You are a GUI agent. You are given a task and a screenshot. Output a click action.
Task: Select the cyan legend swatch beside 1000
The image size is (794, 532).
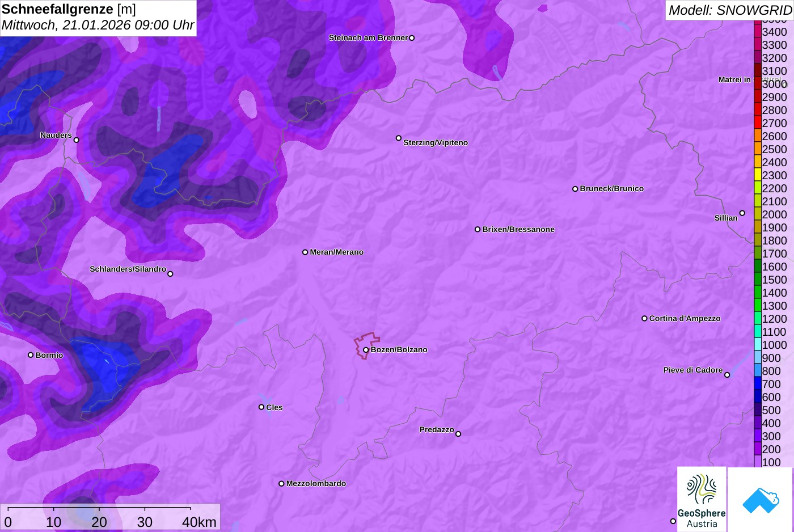click(758, 345)
